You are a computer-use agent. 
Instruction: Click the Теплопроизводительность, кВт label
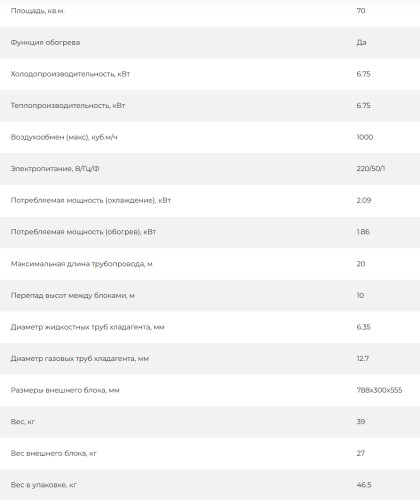(x=68, y=106)
